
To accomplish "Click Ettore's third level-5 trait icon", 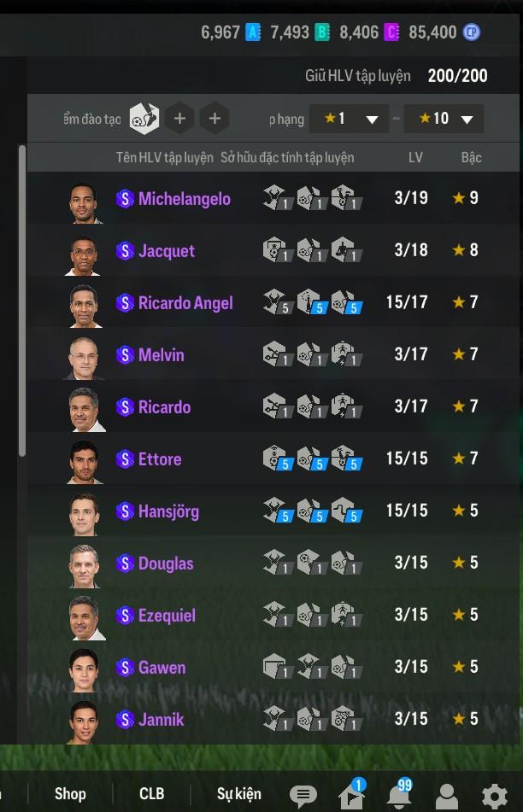I will pyautogui.click(x=346, y=458).
